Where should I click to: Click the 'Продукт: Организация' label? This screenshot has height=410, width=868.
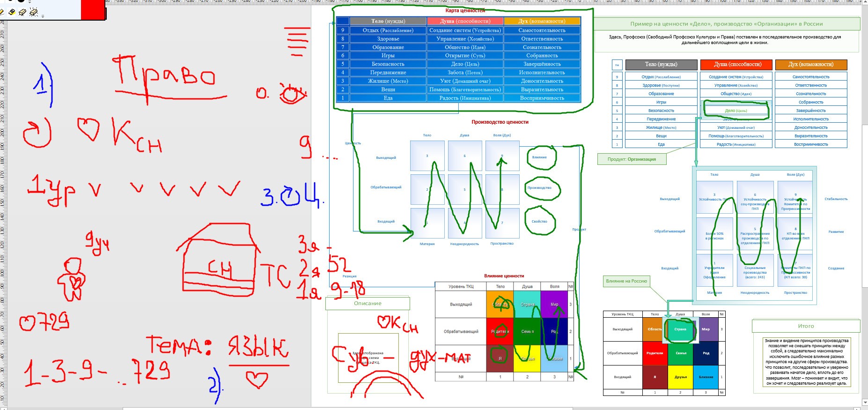pyautogui.click(x=632, y=159)
